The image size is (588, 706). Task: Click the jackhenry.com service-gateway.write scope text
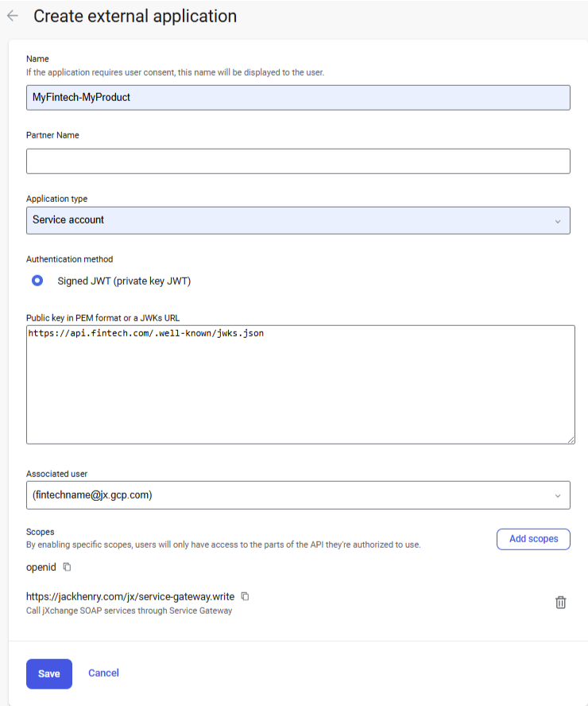tap(131, 595)
